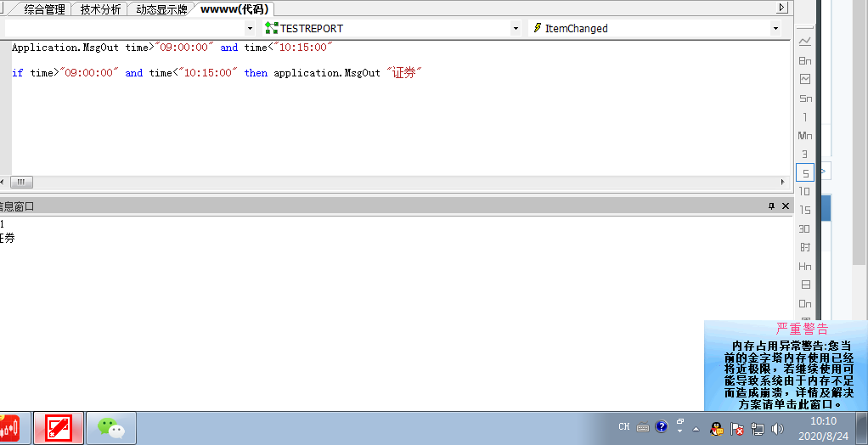Image resolution: width=868 pixels, height=445 pixels.
Task: Switch to the 技术分析 tab
Action: (x=100, y=9)
